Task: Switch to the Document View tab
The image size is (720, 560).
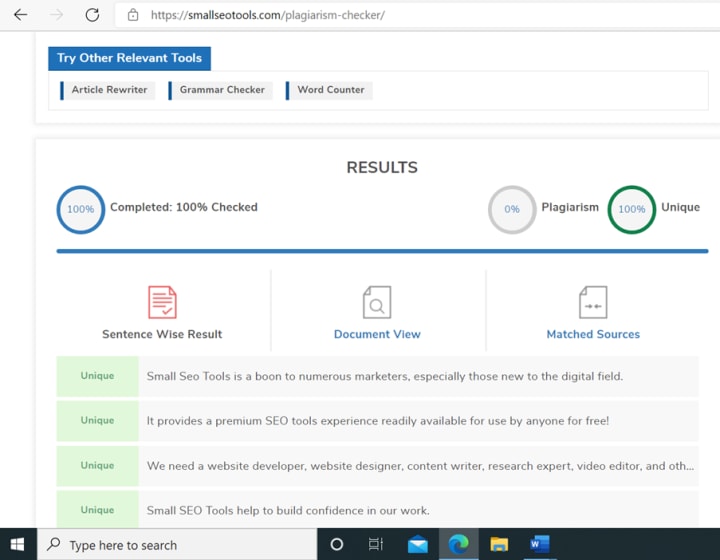Action: click(377, 334)
